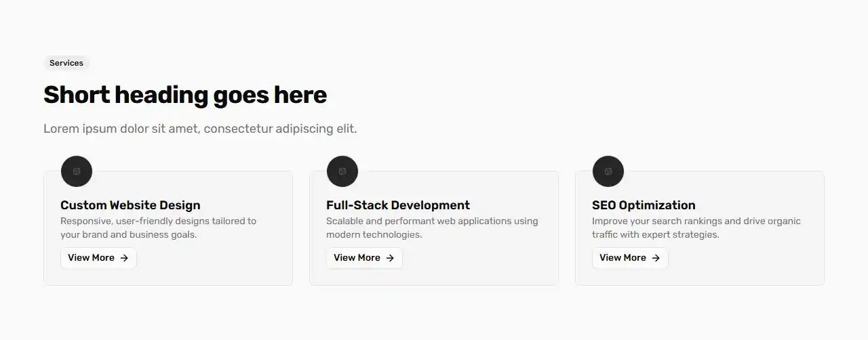Click the "Responsive, user-friendly designs" description
Viewport: 868px width, 340px height.
(x=158, y=228)
